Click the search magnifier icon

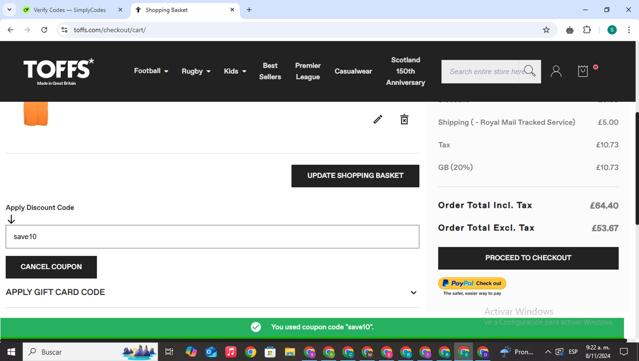[529, 71]
